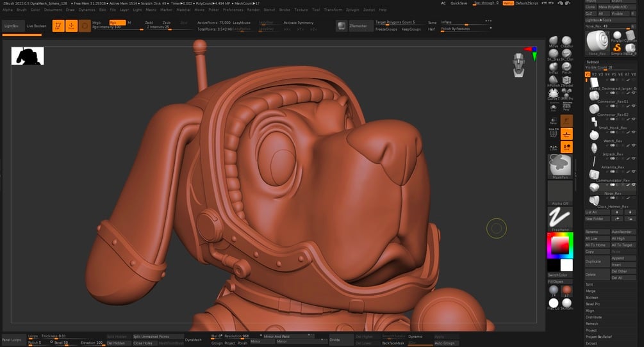Open the Material menu
Image resolution: width=644 pixels, height=347 pixels.
point(184,10)
